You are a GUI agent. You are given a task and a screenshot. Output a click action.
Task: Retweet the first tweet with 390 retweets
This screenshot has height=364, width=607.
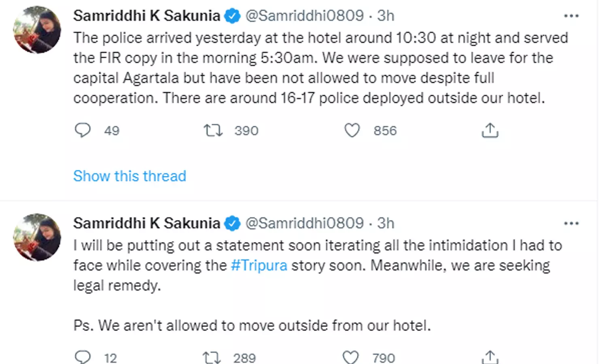click(213, 130)
